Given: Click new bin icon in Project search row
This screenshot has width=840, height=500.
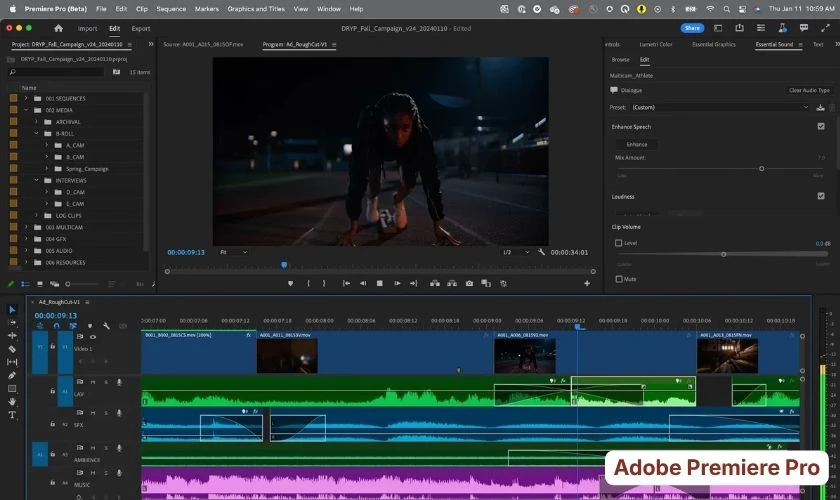Looking at the screenshot, I should (x=116, y=72).
